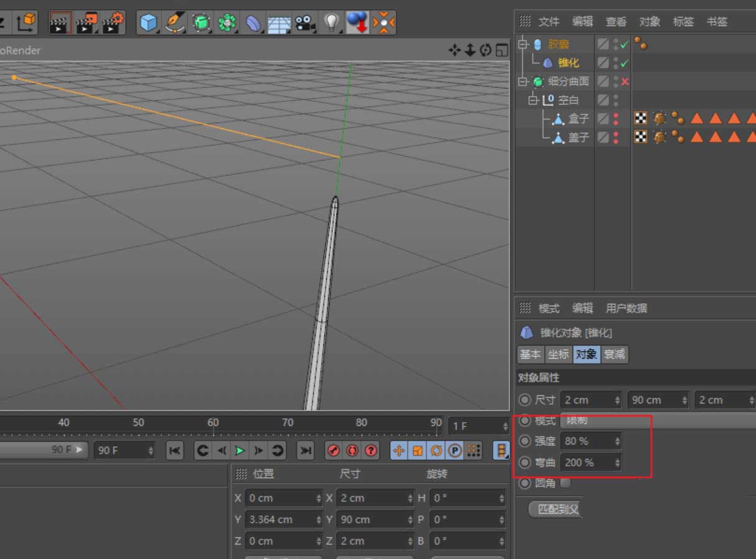Enable 细分曲面 via its red X
The image size is (756, 559).
pyautogui.click(x=624, y=82)
